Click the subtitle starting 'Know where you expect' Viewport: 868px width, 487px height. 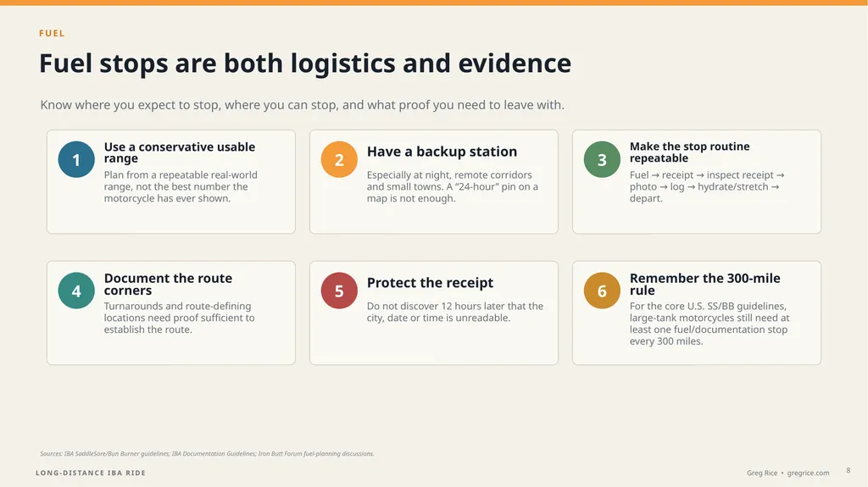[303, 104]
